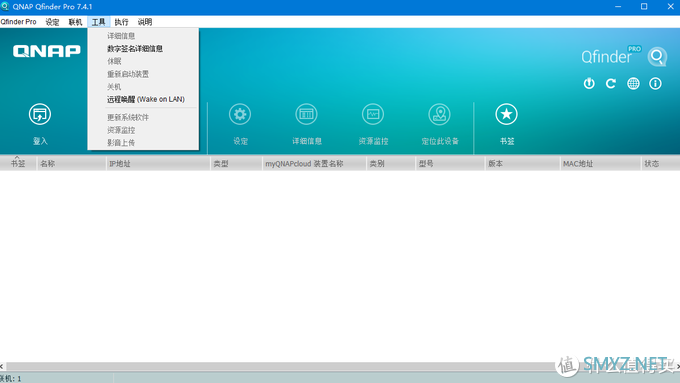Image resolution: width=680 pixels, height=383 pixels.
Task: Click the Qfinder Pro magnifier logo icon
Action: (657, 56)
